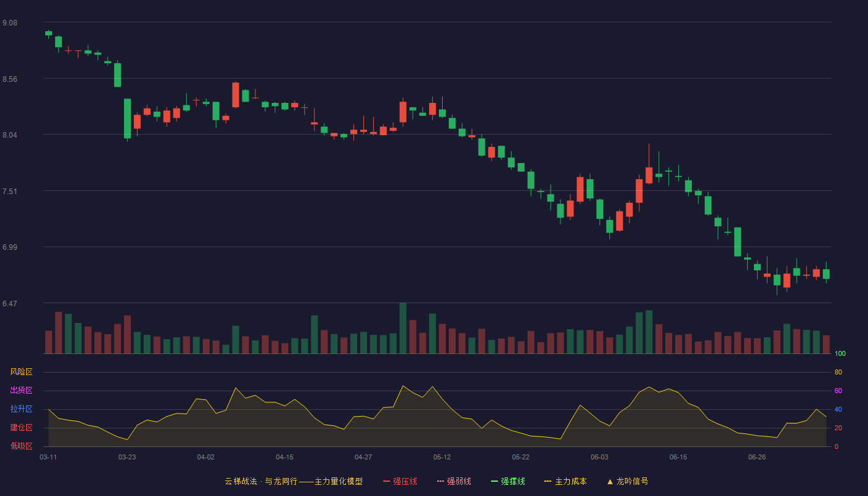Viewport: 868px width, 496px height.
Task: Toggle the 强压线 legend series
Action: [400, 481]
